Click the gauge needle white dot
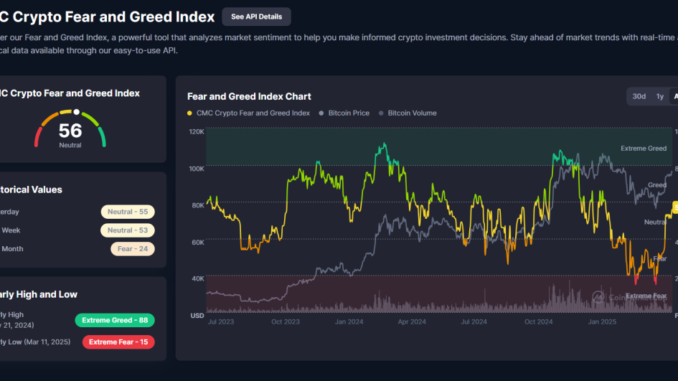This screenshot has width=678, height=381. click(77, 112)
